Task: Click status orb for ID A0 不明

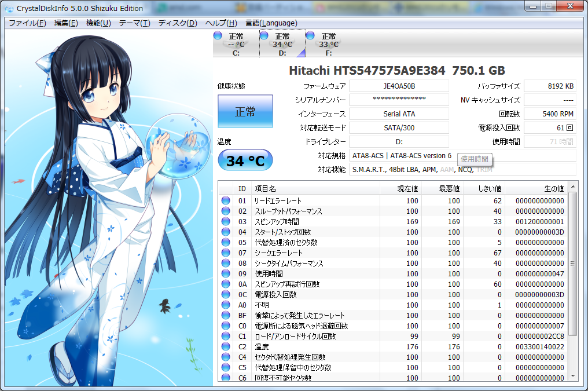Action: pyautogui.click(x=226, y=305)
